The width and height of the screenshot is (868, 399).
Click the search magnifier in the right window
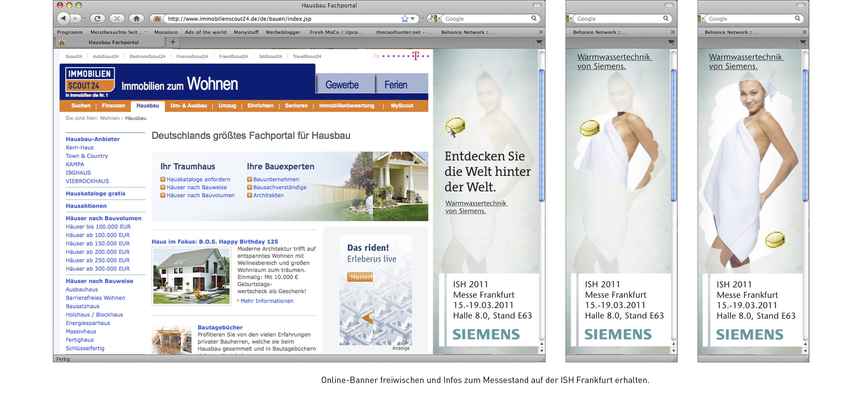pos(797,18)
